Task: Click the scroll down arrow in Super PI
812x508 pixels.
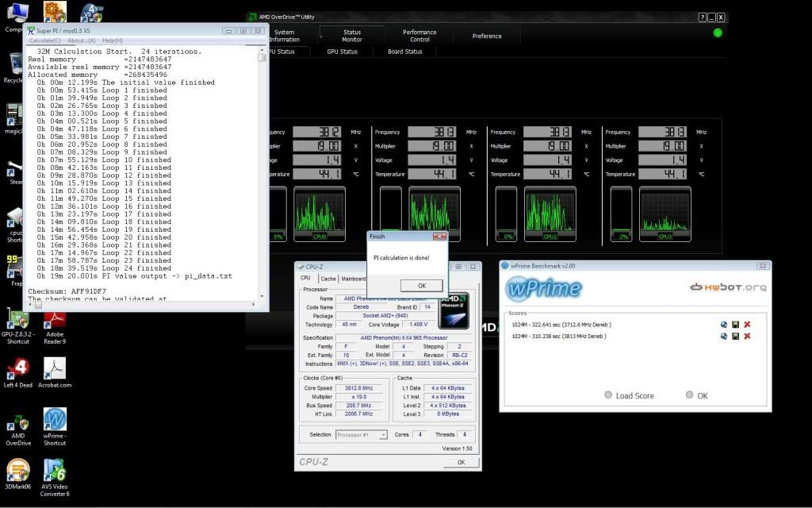Action: point(262,296)
